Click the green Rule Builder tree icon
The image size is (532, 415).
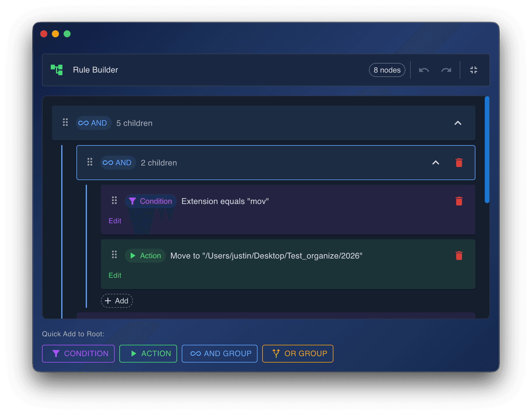[57, 70]
